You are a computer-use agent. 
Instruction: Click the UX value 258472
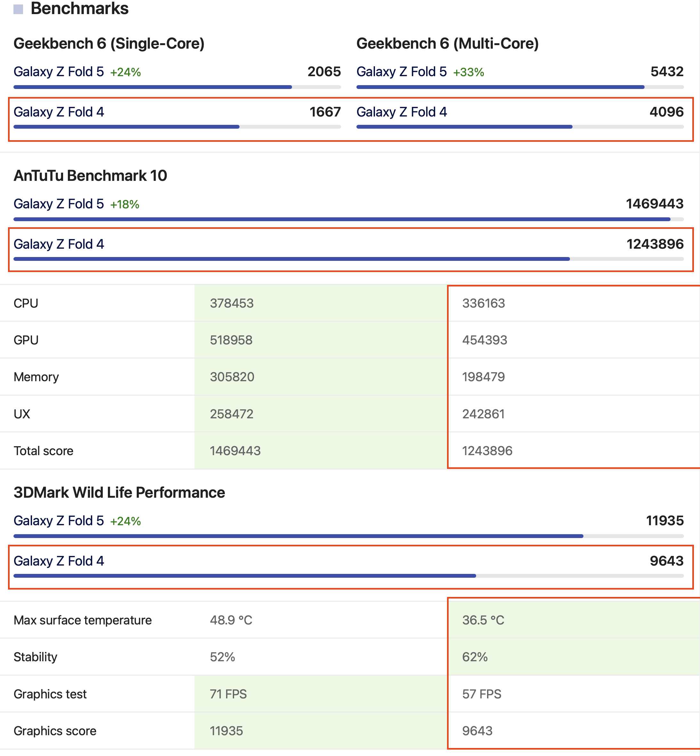pos(232,414)
